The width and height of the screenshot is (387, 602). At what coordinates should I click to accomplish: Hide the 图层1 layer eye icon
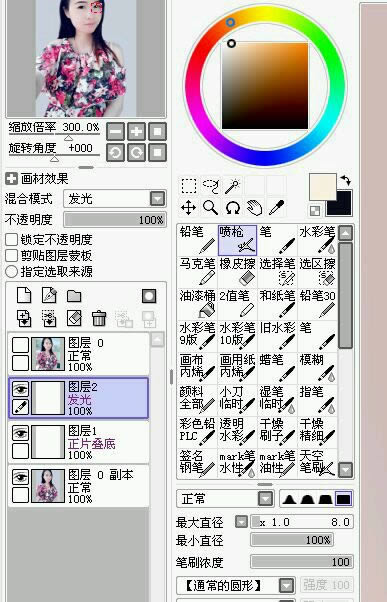[20, 433]
